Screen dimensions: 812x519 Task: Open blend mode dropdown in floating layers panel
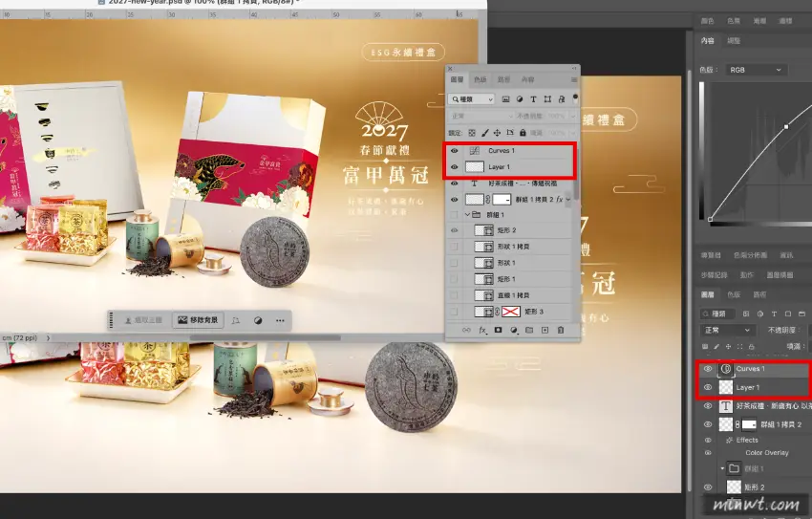(481, 116)
